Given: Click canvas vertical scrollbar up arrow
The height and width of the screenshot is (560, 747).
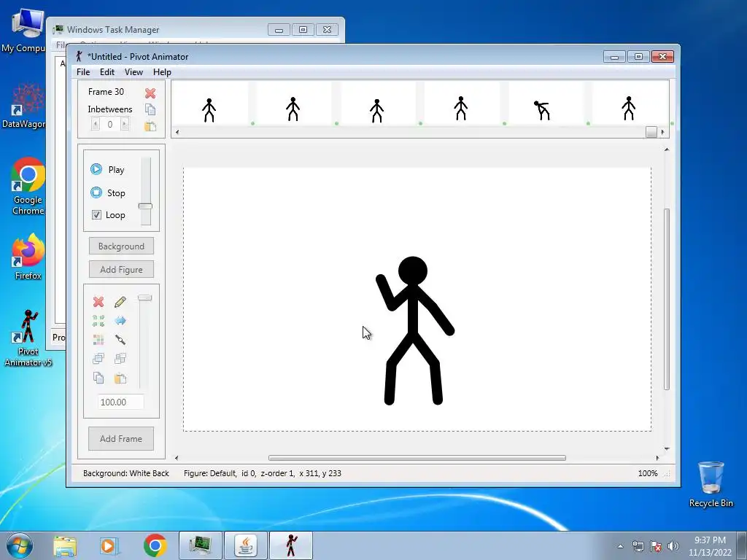Looking at the screenshot, I should point(667,149).
